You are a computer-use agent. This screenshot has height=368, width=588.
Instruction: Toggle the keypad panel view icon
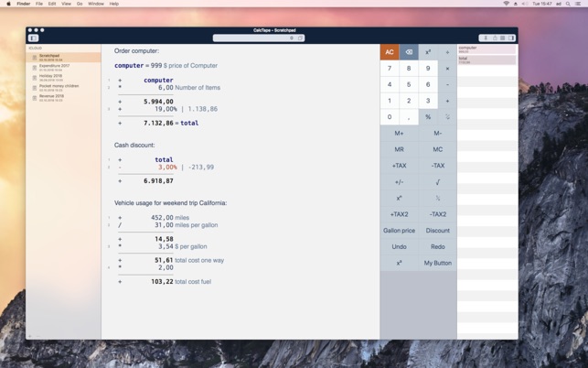tap(503, 38)
